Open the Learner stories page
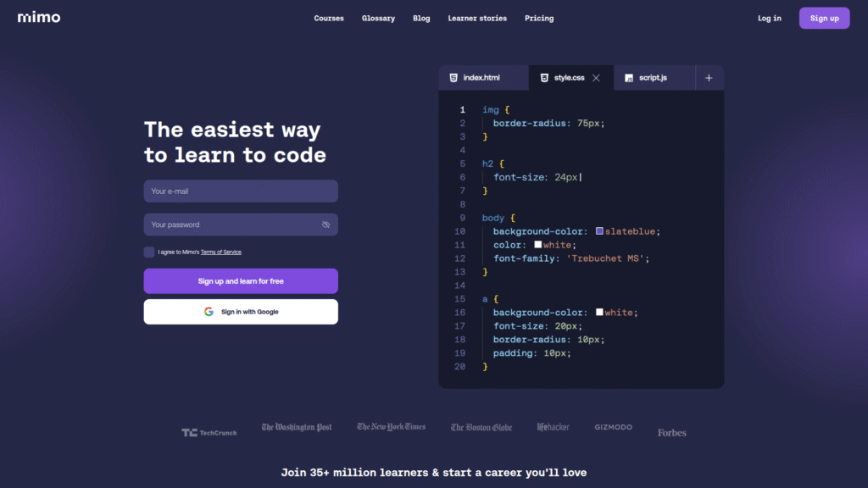868x488 pixels. pyautogui.click(x=477, y=18)
